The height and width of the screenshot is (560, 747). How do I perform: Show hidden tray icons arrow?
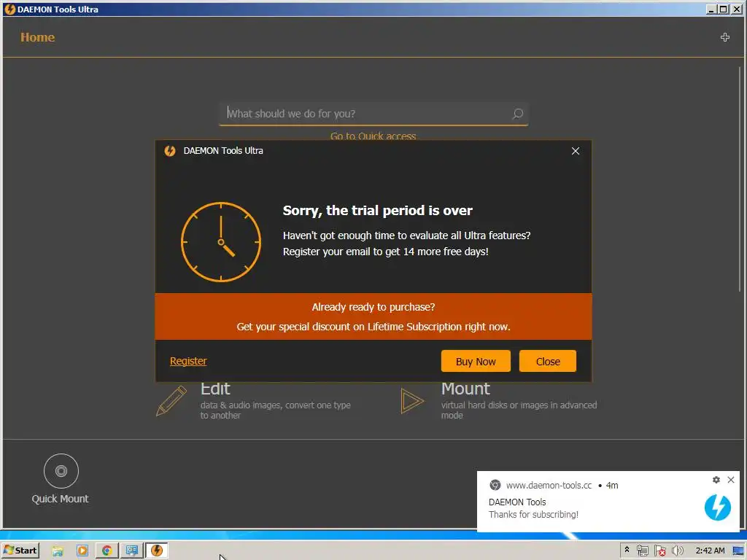pos(627,550)
